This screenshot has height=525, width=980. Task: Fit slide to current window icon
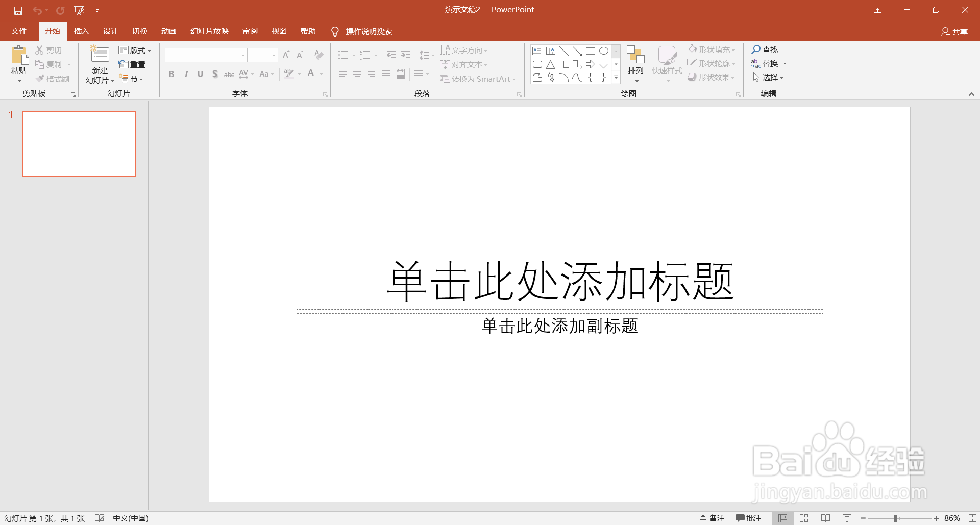click(x=973, y=518)
